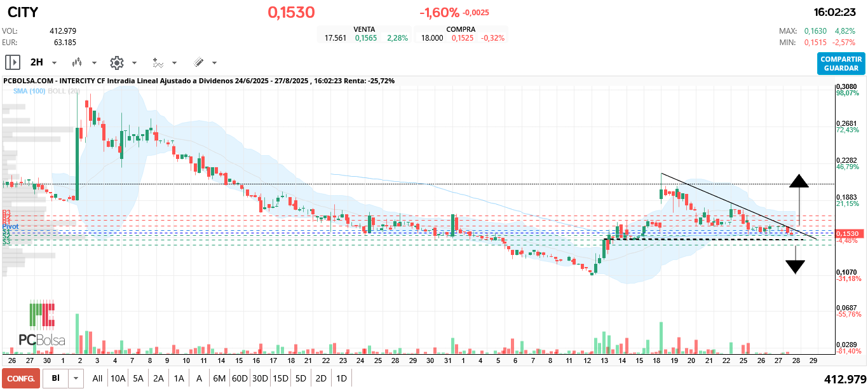This screenshot has width=868, height=391.
Task: Select the 1D time range
Action: pyautogui.click(x=341, y=378)
